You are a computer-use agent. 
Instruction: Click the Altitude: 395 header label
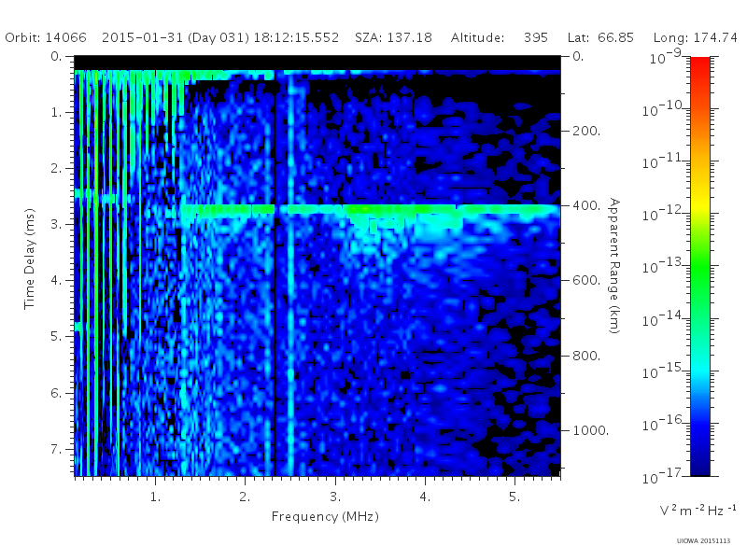[x=500, y=37]
